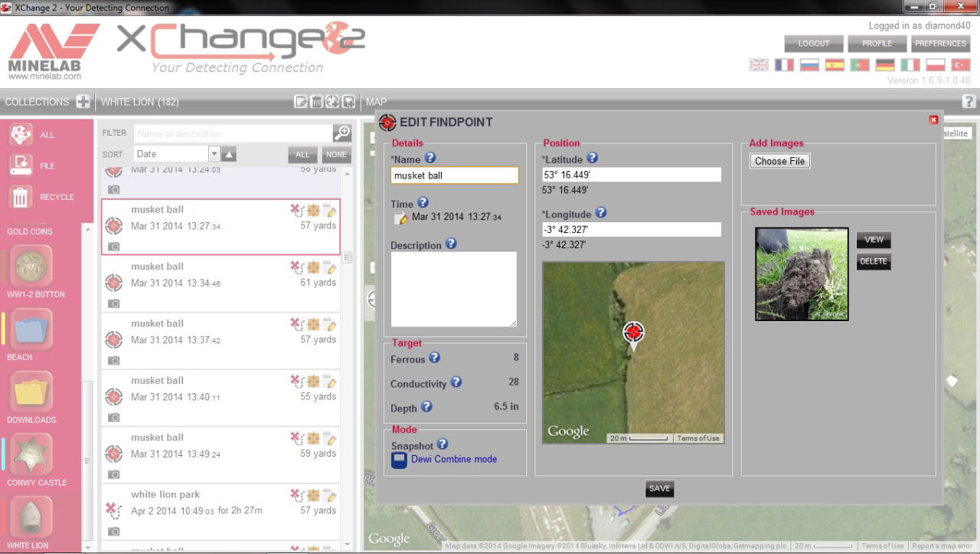The image size is (980, 554).
Task: Click Choose File to add images
Action: tap(780, 161)
